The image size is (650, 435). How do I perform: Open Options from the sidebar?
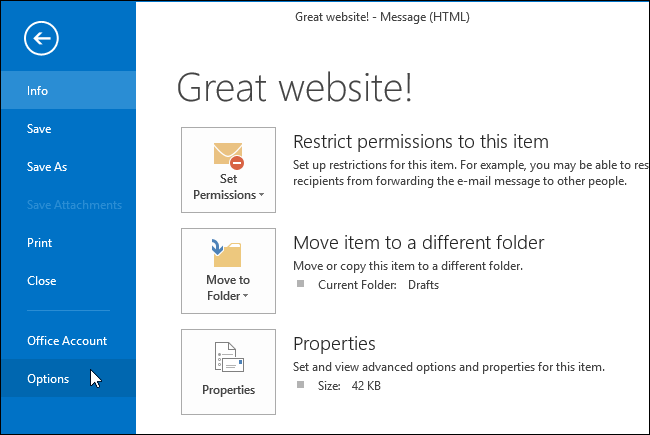pos(68,379)
